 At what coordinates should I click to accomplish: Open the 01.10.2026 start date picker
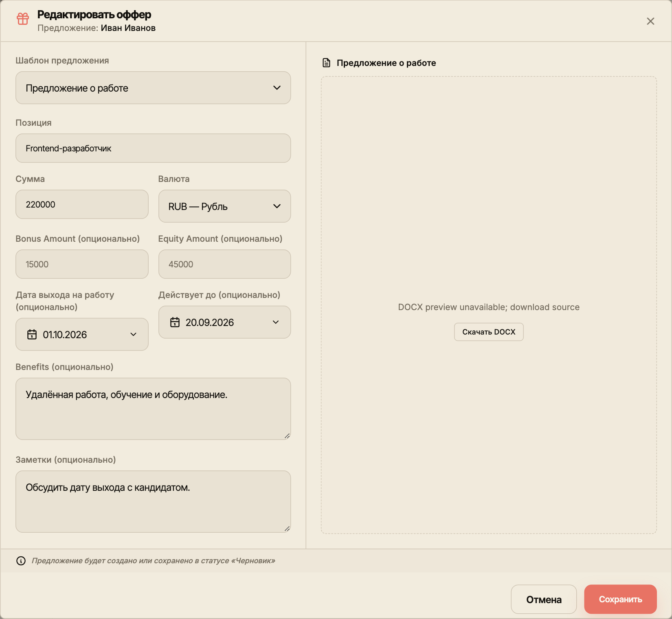coord(82,335)
